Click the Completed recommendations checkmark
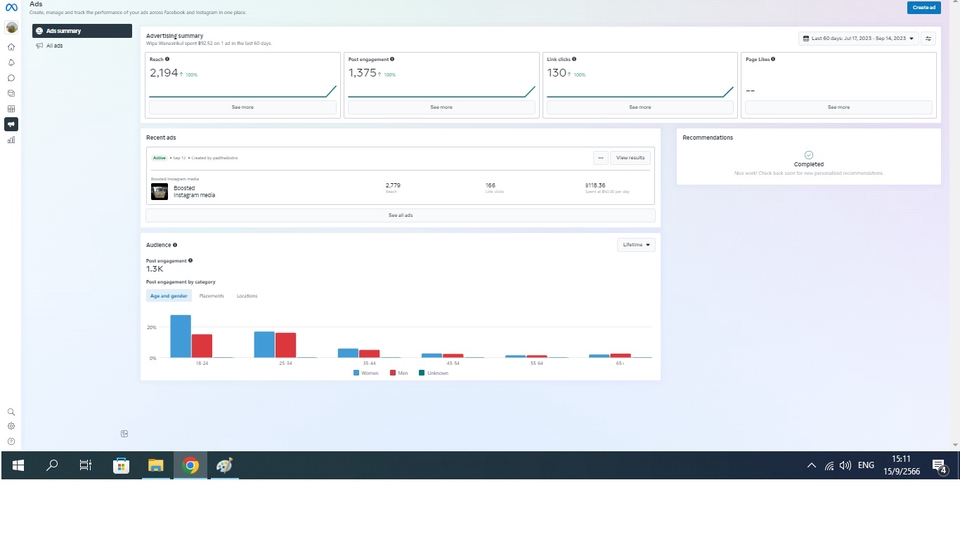This screenshot has width=960, height=539. point(809,155)
